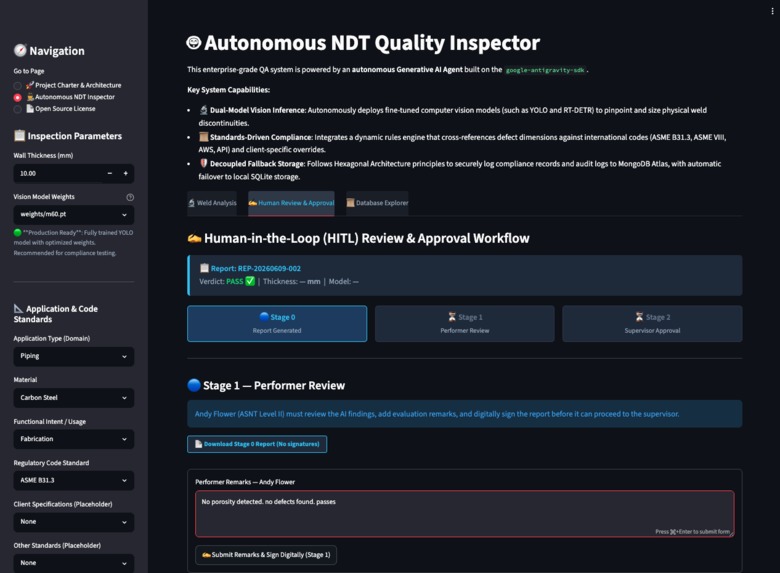
Task: Click into the Performer Remarks text area
Action: tap(465, 514)
